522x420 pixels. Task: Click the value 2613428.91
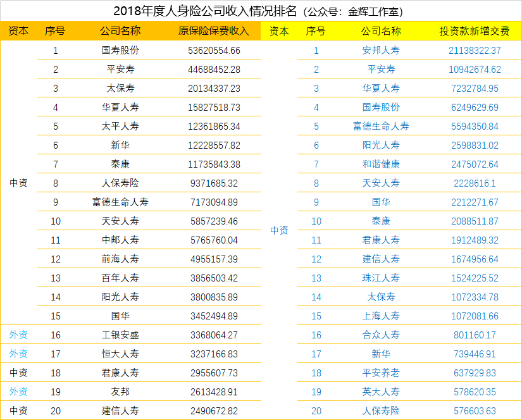[214, 392]
